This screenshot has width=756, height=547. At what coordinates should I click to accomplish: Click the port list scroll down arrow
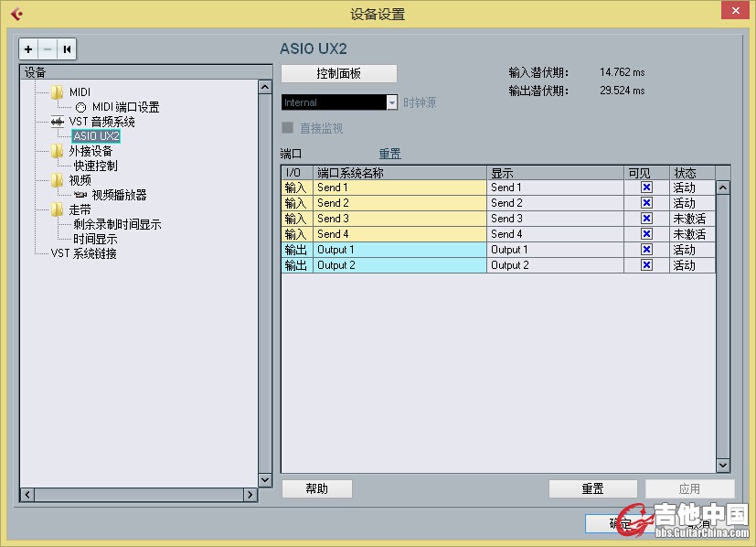722,466
